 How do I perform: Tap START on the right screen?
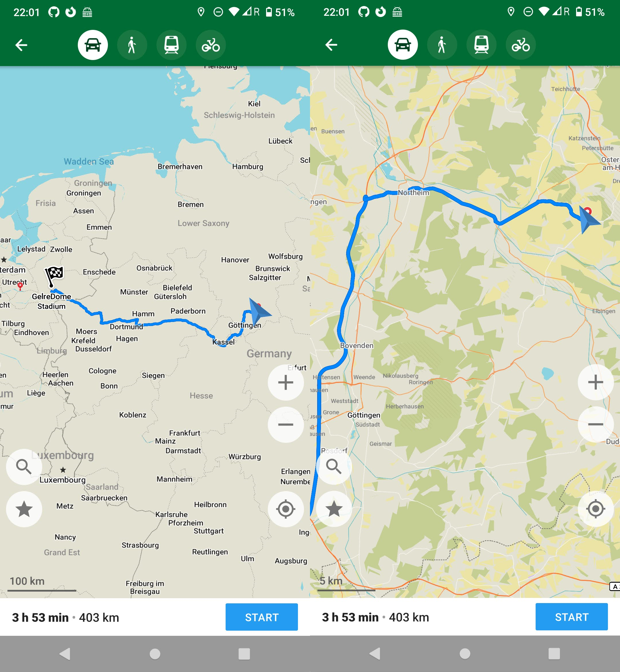[x=572, y=617]
